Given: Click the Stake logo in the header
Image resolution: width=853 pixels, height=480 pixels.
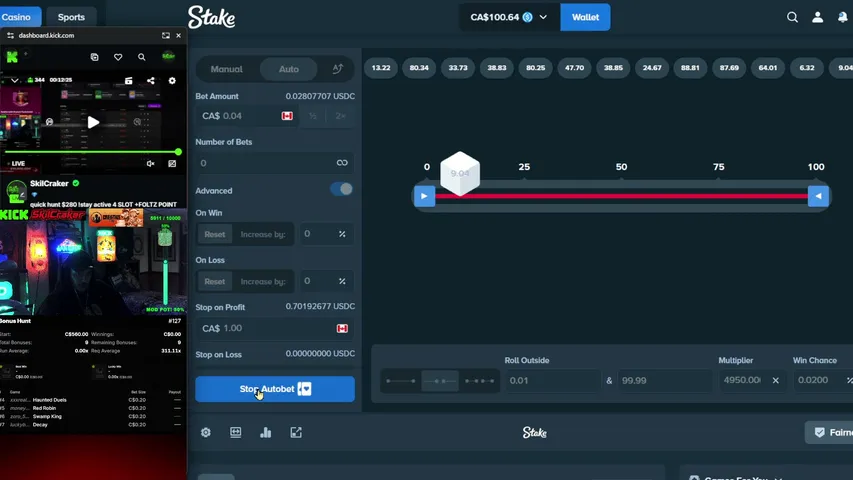Looking at the screenshot, I should tap(212, 17).
